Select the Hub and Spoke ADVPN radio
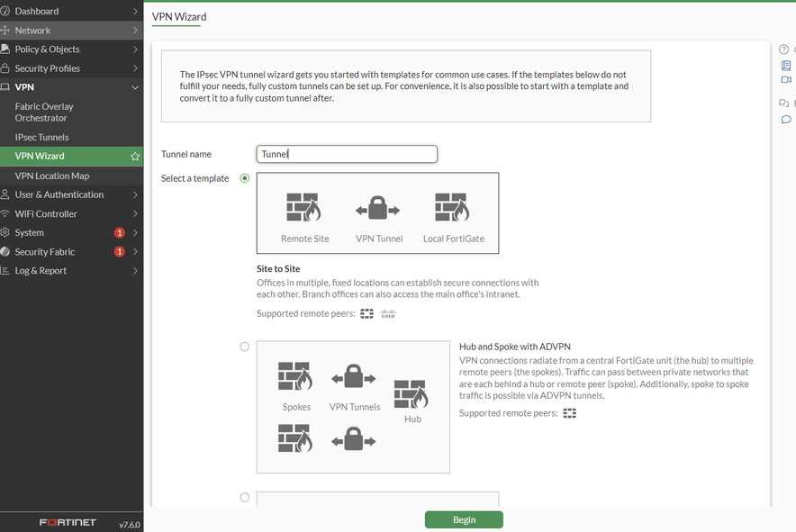 (245, 347)
